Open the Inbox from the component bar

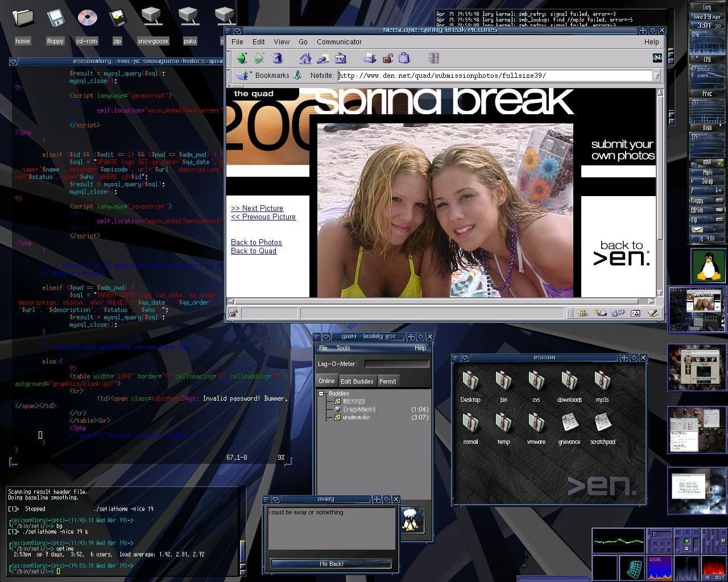(x=599, y=313)
